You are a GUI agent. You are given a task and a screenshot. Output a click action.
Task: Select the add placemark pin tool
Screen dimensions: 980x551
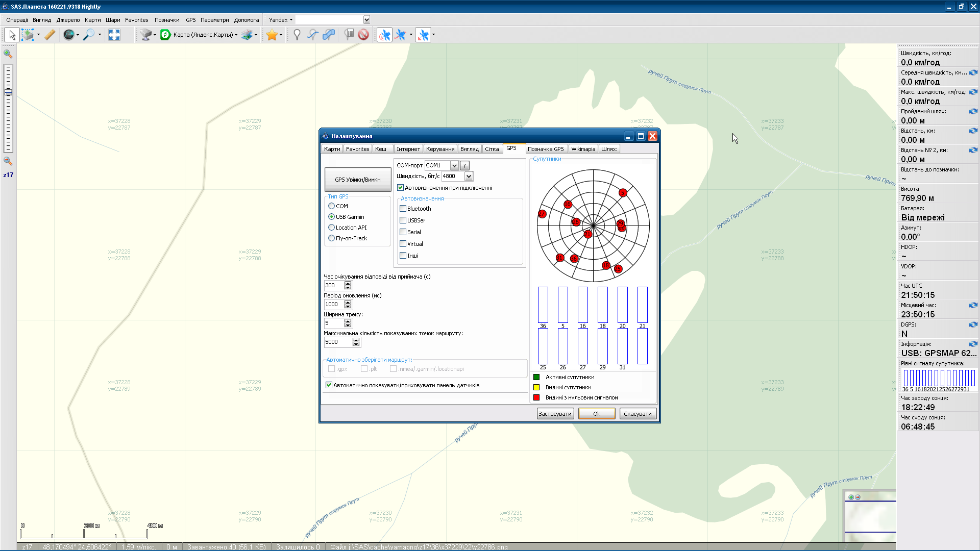(x=297, y=35)
